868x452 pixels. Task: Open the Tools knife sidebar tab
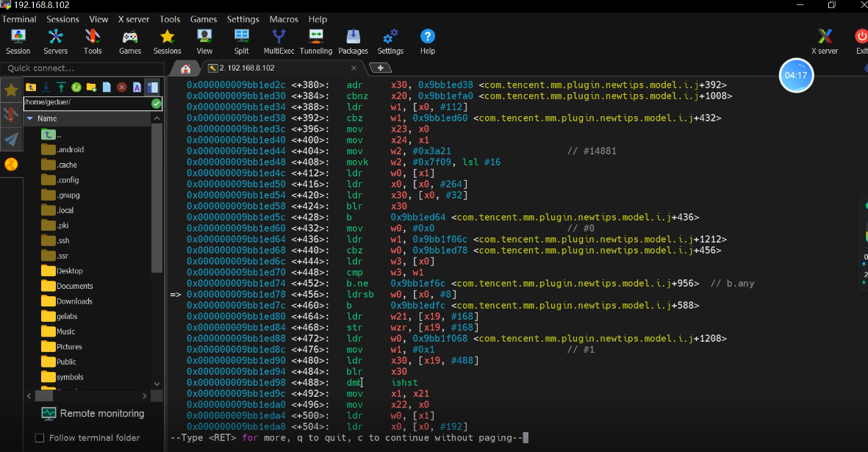click(x=11, y=115)
